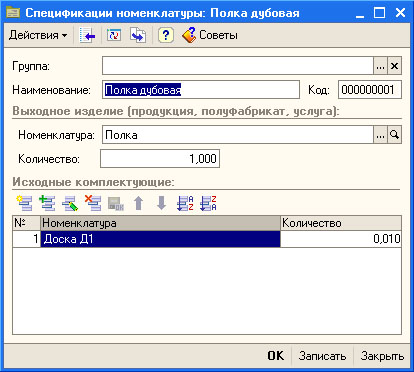Click the go-to-list toolbar icon with blue arrow
This screenshot has height=372, width=414.
pos(87,35)
